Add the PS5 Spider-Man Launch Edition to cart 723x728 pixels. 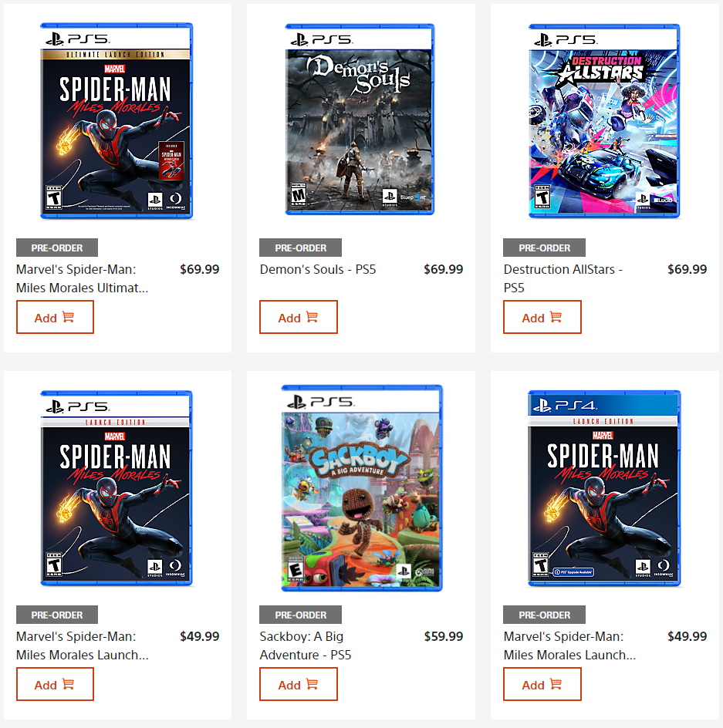coord(55,684)
